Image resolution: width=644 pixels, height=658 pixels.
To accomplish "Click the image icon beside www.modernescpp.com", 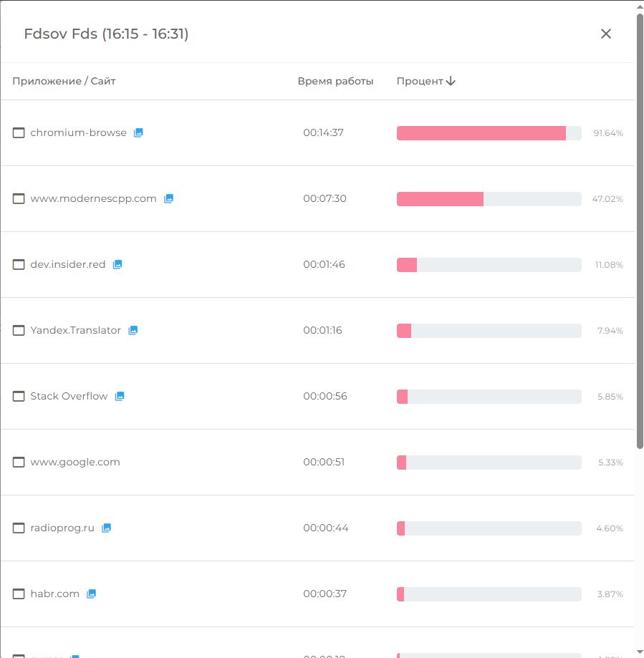I will 168,198.
